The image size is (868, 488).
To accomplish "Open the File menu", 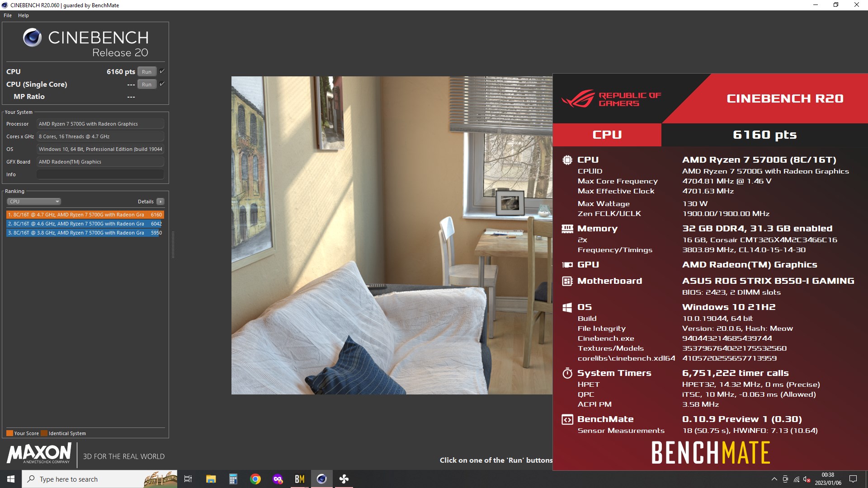I will point(8,15).
